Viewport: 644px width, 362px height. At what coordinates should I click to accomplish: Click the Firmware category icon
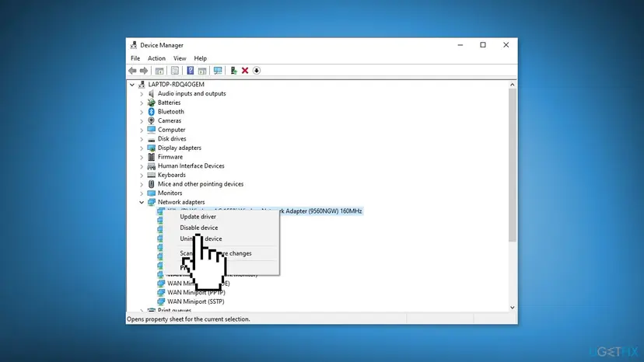tap(151, 157)
